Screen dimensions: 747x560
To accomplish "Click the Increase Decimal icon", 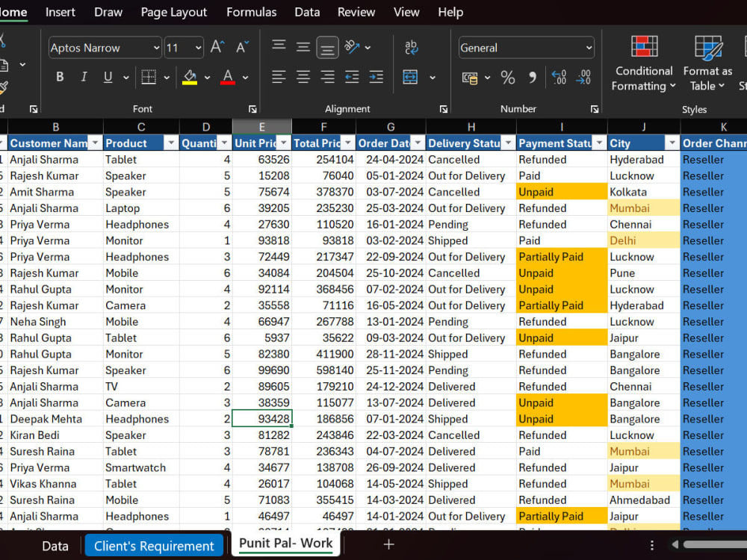I will pos(559,77).
